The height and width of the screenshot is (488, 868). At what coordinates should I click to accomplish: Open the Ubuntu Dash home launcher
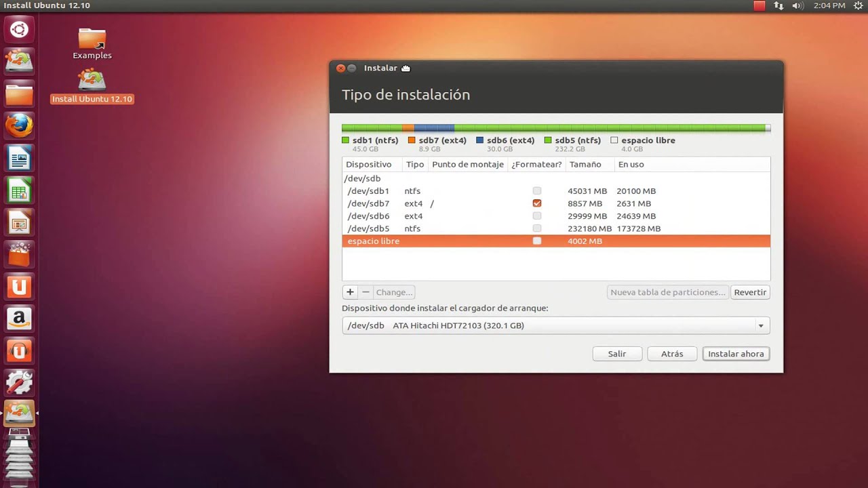tap(19, 30)
